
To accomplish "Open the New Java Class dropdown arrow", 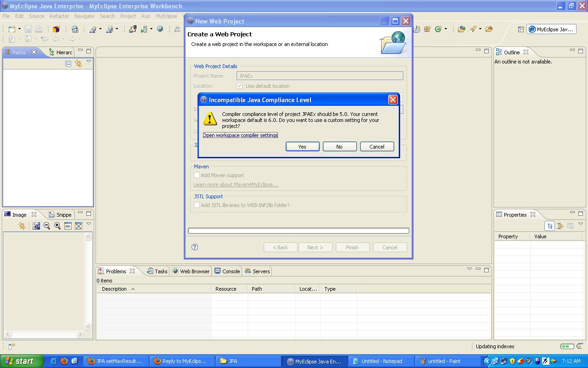I will click(x=446, y=29).
